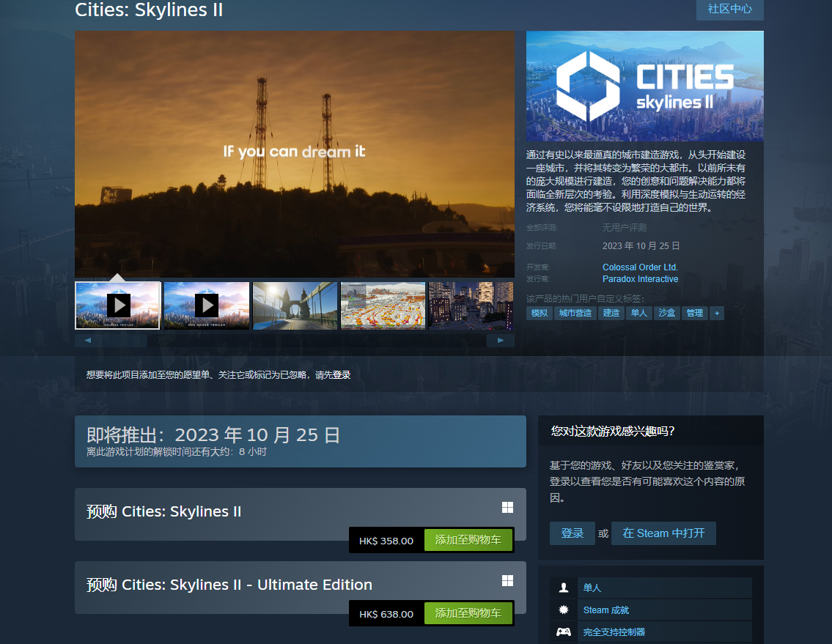The image size is (832, 644).
Task: Open publisher Paradox Interactive link
Action: (640, 279)
